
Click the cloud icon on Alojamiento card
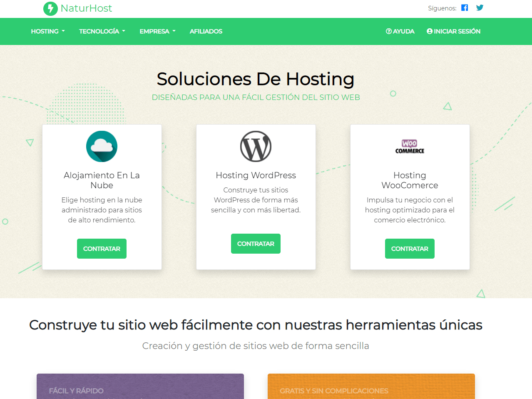click(x=102, y=146)
